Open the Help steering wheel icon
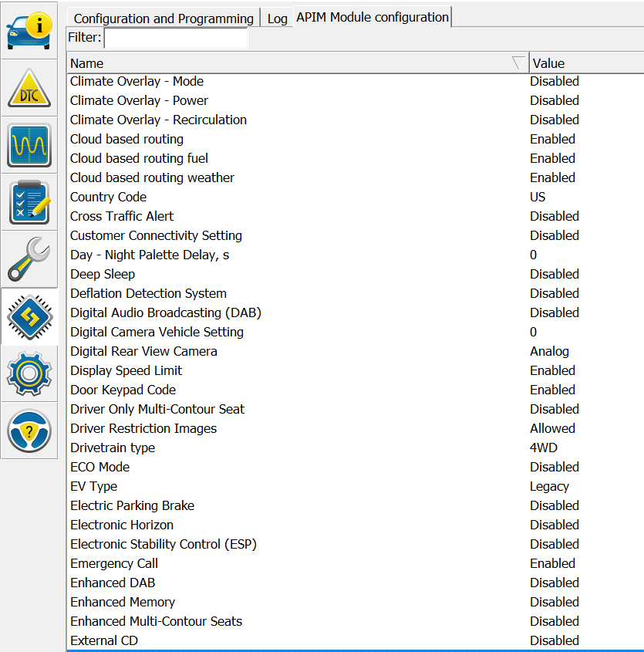 pos(29,430)
